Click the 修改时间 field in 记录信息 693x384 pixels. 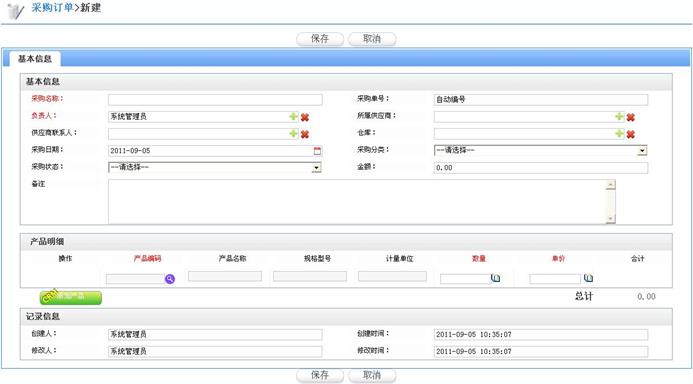(x=541, y=351)
